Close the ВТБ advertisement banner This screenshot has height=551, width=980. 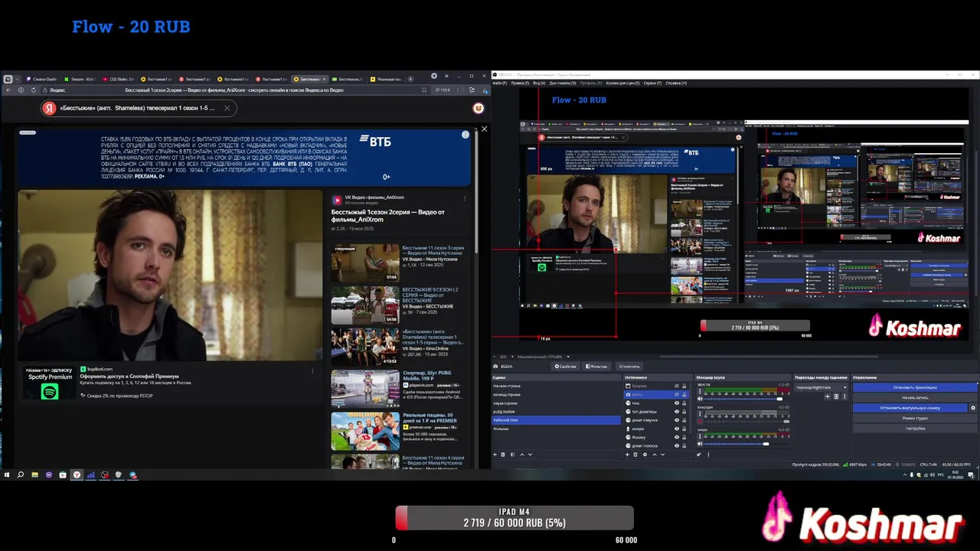[x=484, y=129]
